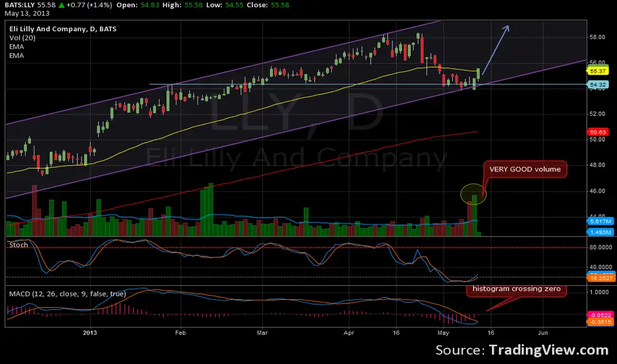Image resolution: width=617 pixels, height=364 pixels.
Task: Click the Vol (20) indicator legend
Action: [x=23, y=38]
